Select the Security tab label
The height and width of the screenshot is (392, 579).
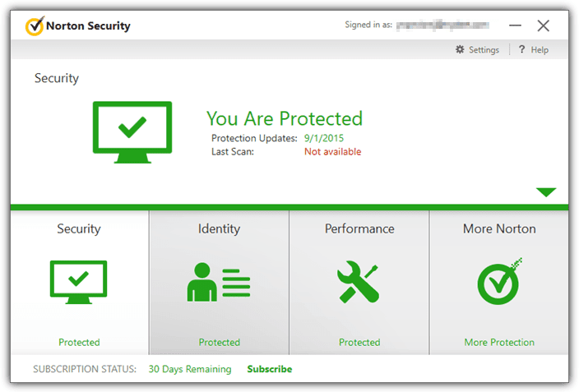(x=79, y=228)
